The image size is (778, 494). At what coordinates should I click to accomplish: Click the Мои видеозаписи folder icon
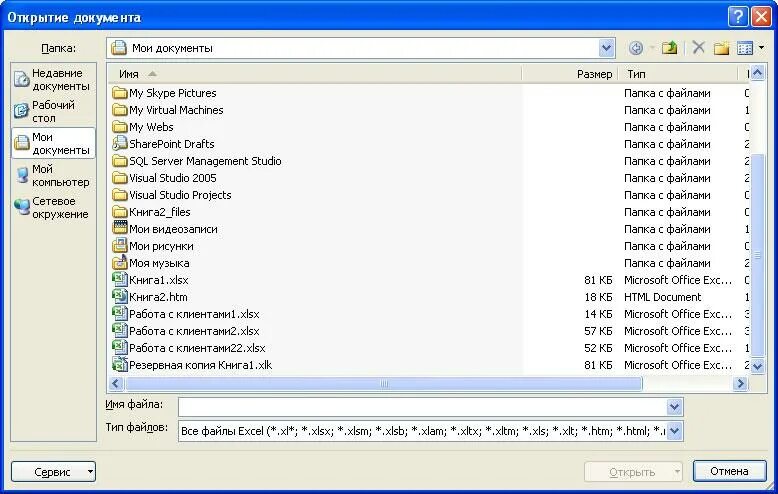point(120,229)
